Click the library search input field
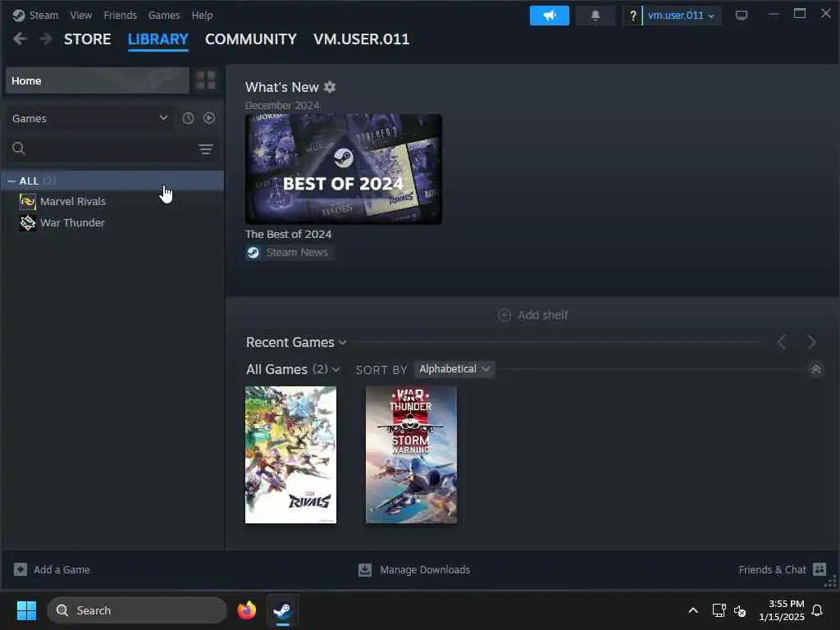This screenshot has width=840, height=630. tap(112, 148)
